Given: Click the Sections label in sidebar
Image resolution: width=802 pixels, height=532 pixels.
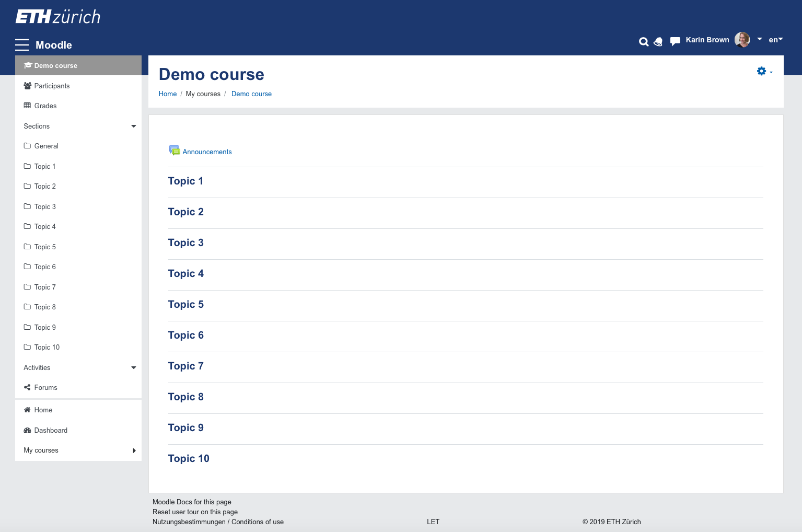Looking at the screenshot, I should 37,126.
